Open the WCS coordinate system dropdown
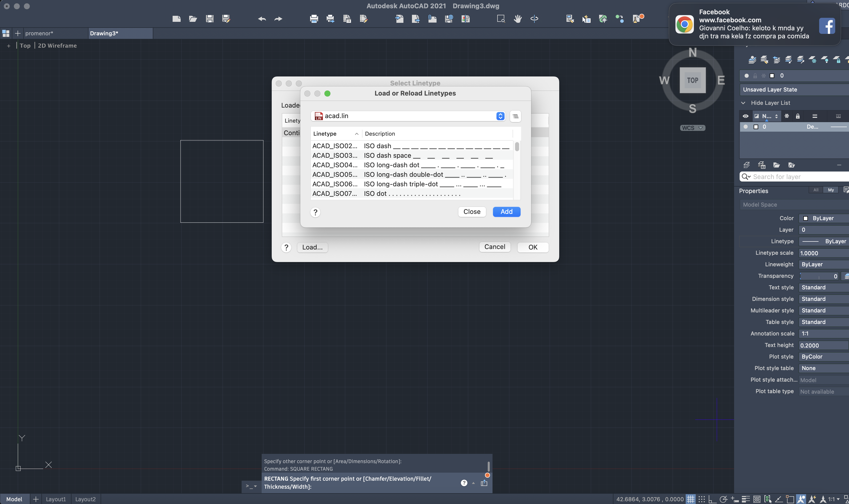Screen dimensions: 849x504 click(693, 128)
